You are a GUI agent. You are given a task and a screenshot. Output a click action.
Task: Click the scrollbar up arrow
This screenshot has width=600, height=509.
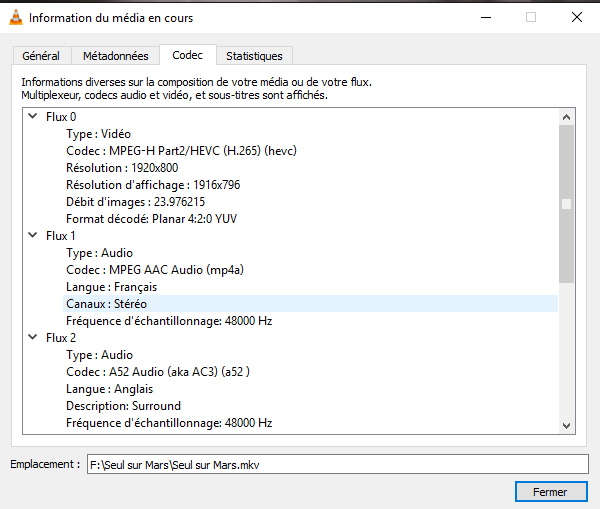click(x=566, y=117)
